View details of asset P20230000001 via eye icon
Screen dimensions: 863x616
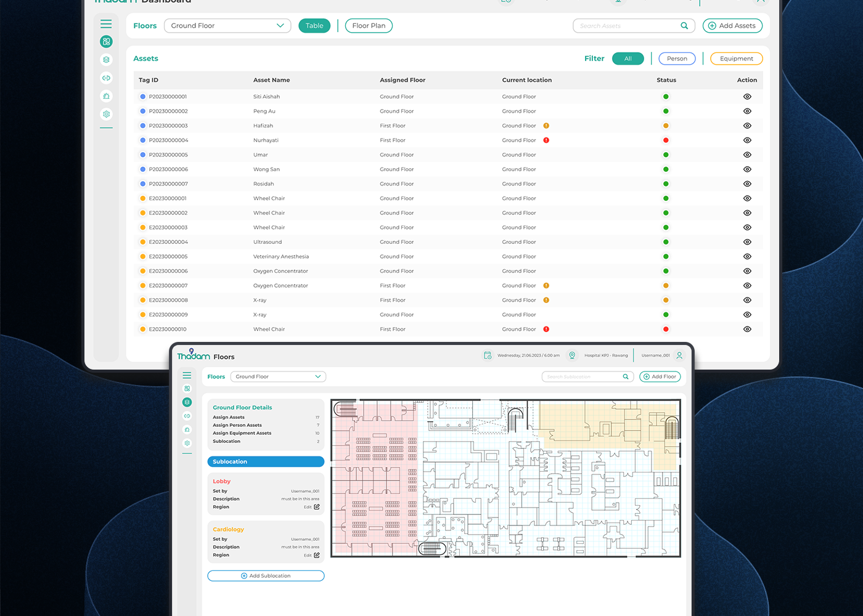point(747,97)
